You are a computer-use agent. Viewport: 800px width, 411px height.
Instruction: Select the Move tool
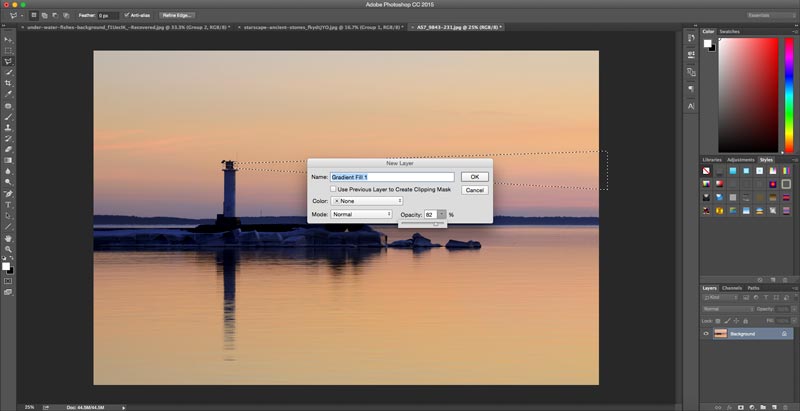(x=8, y=40)
